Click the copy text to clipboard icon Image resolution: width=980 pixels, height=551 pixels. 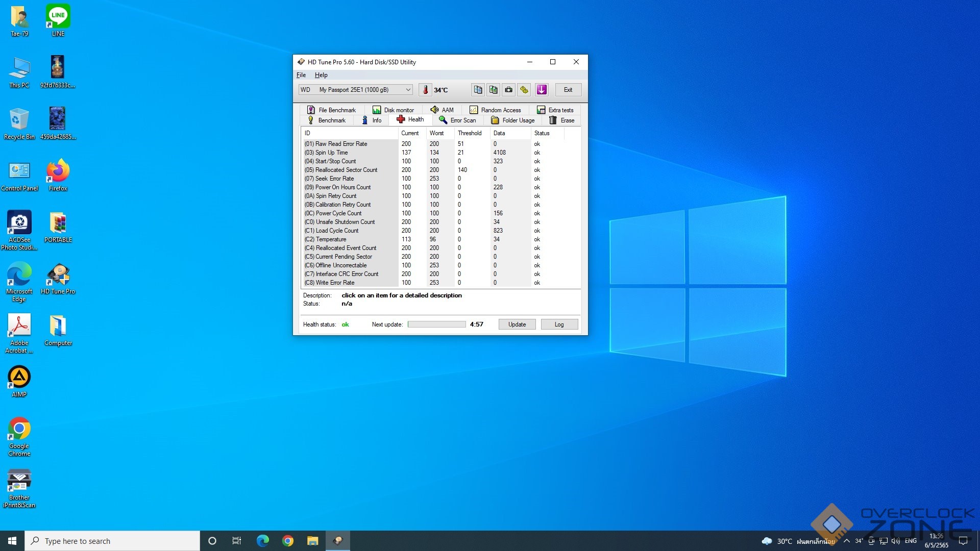[x=478, y=90]
